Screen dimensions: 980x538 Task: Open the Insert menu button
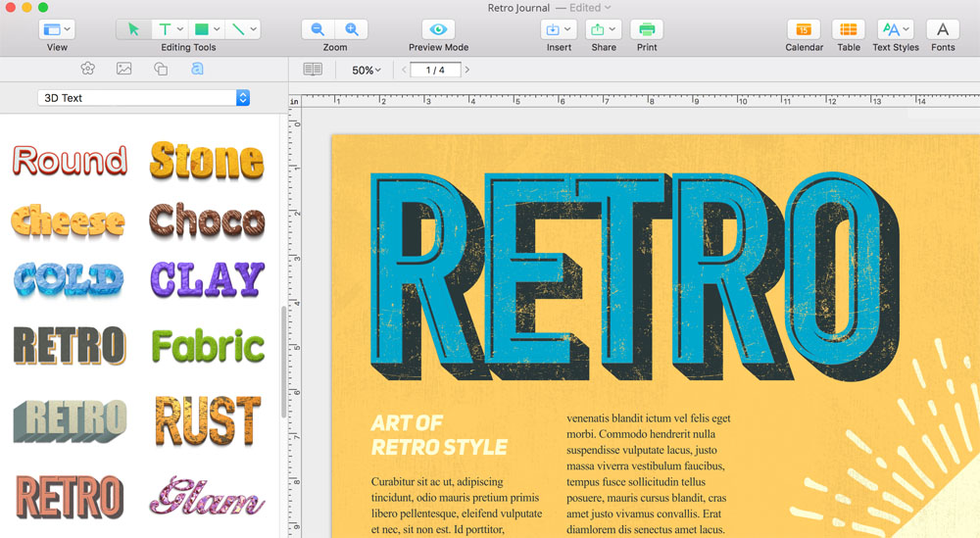point(559,29)
